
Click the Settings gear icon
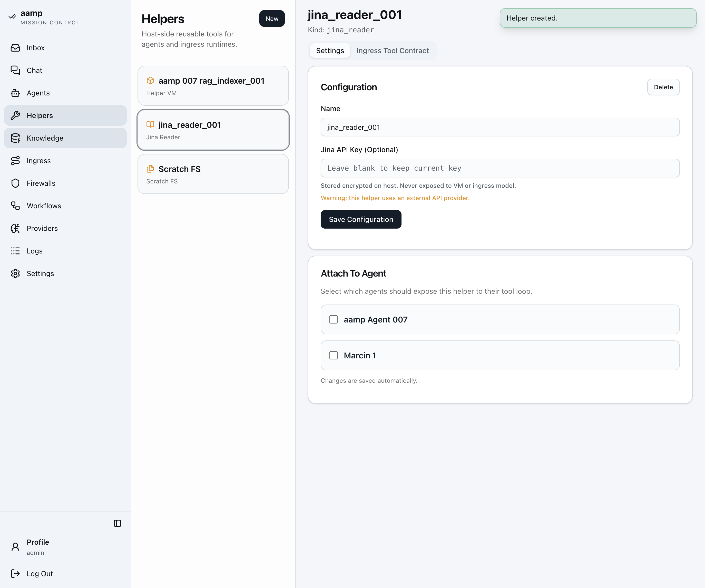click(x=15, y=273)
